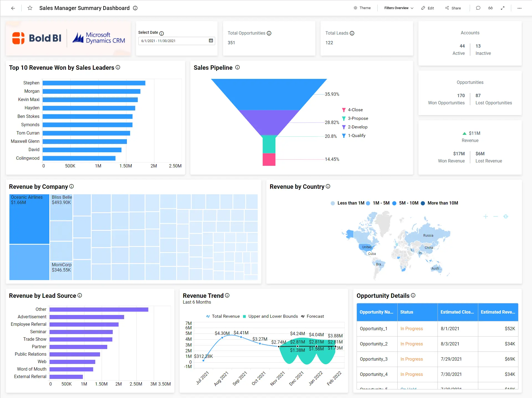
Task: Expand the Filters Overview dropdown
Action: click(398, 8)
